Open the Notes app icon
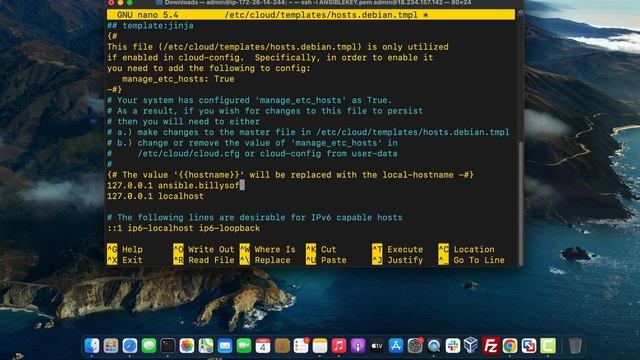The height and width of the screenshot is (360, 640). tap(320, 346)
